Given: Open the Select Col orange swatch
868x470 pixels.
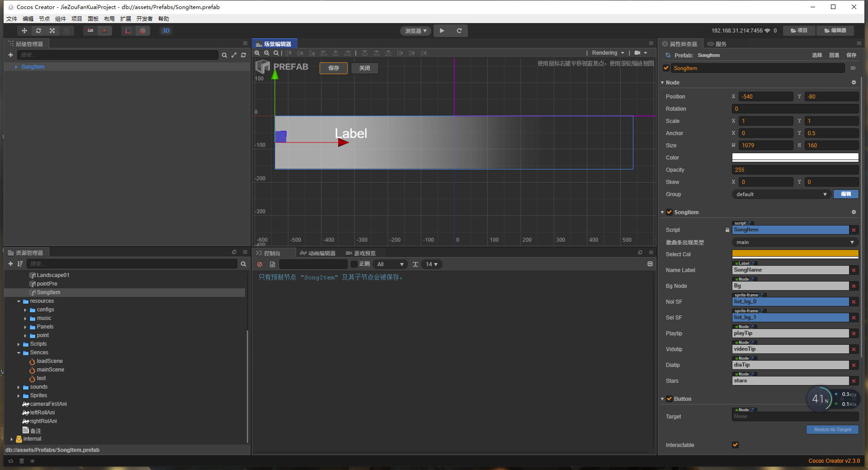Looking at the screenshot, I should coord(795,254).
